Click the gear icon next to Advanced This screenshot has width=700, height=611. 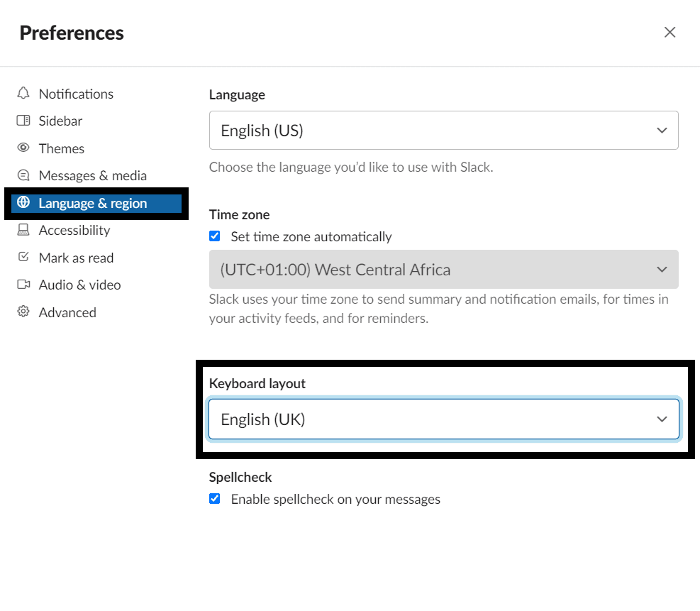tap(23, 312)
